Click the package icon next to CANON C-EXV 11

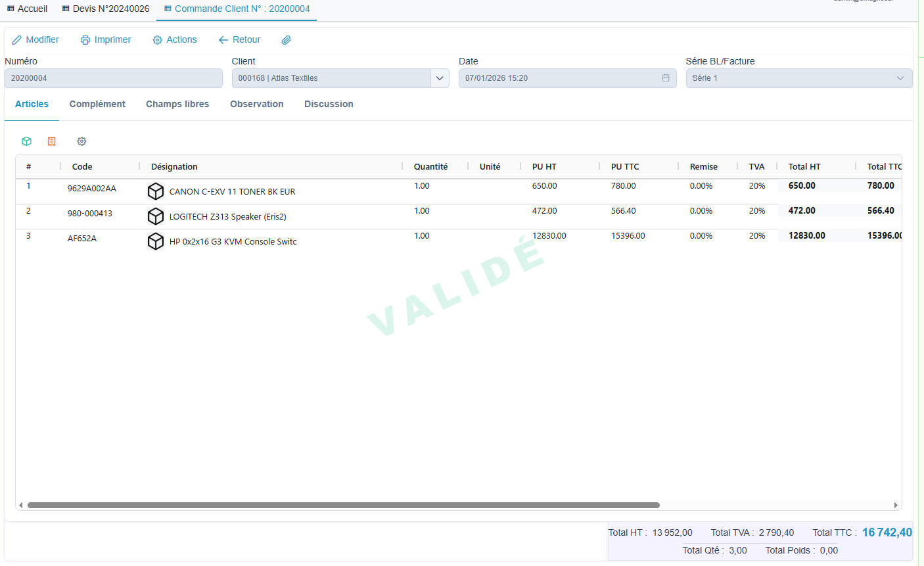pos(156,191)
